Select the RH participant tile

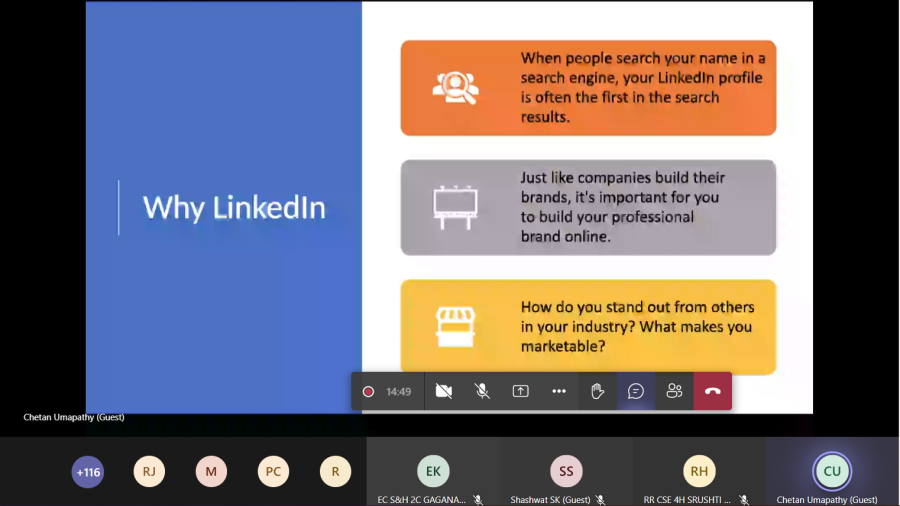(699, 471)
